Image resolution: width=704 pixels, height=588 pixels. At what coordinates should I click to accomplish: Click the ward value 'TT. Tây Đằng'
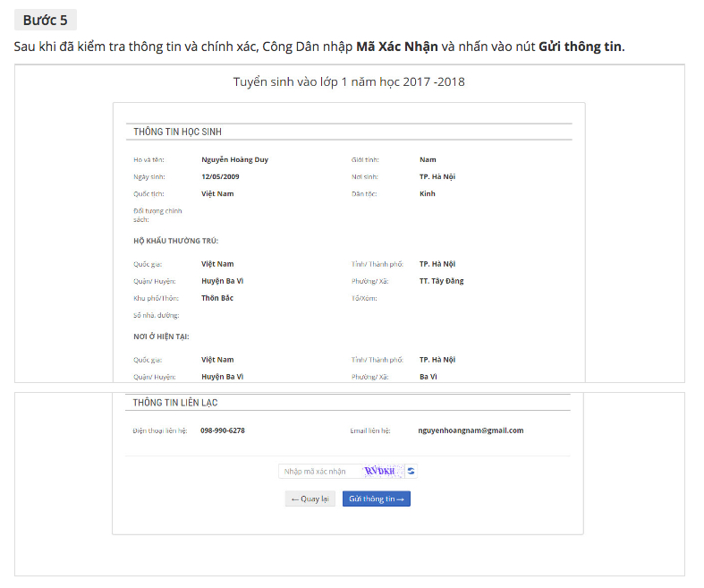[x=441, y=281]
